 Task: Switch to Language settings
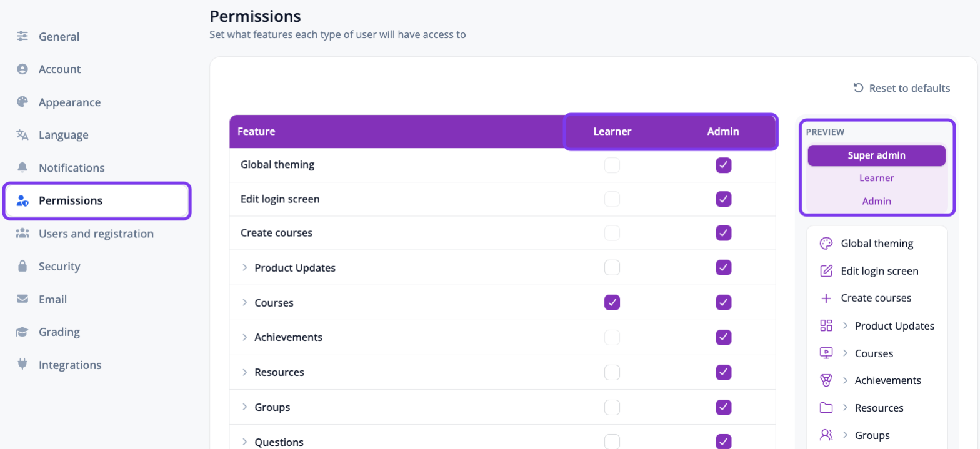(63, 135)
